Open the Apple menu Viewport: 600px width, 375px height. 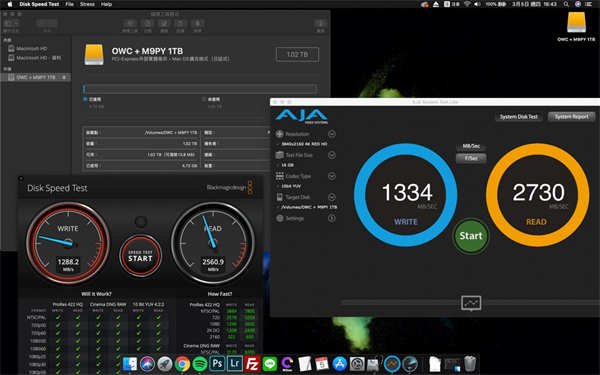tap(10, 4)
